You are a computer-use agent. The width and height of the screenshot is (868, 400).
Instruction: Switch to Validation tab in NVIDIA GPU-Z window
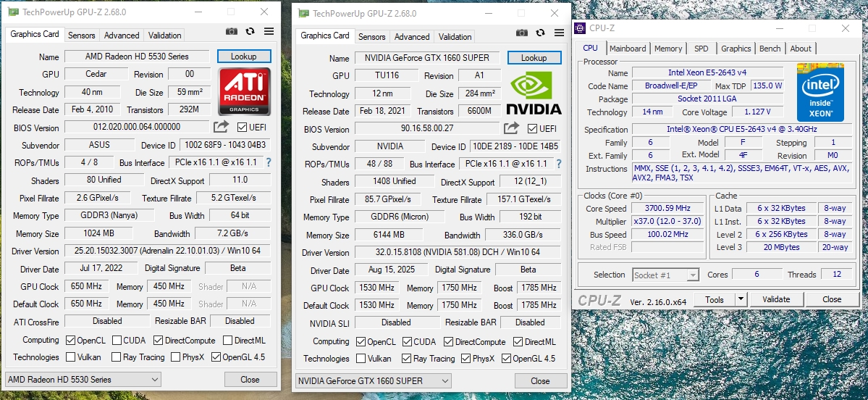tap(455, 36)
